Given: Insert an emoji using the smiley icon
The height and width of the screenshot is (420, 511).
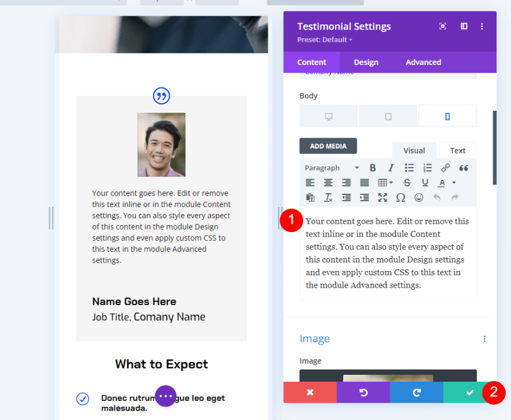Looking at the screenshot, I should click(x=419, y=197).
